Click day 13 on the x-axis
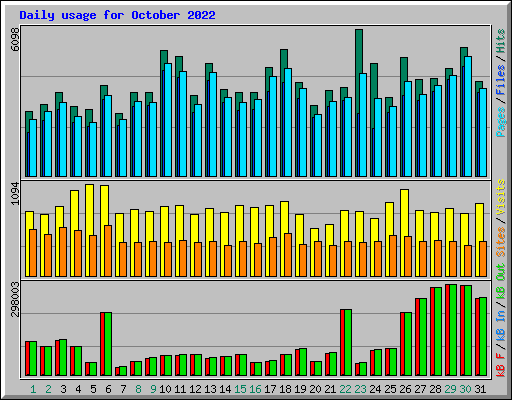 coord(210,389)
